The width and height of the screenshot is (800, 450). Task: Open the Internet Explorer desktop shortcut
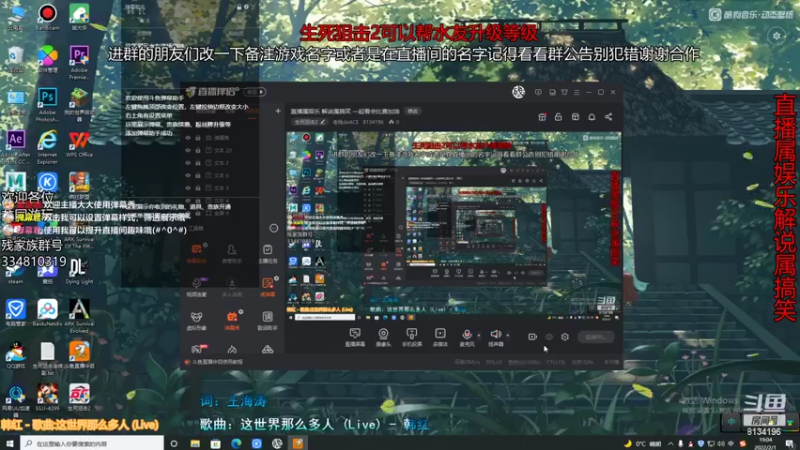tap(47, 147)
